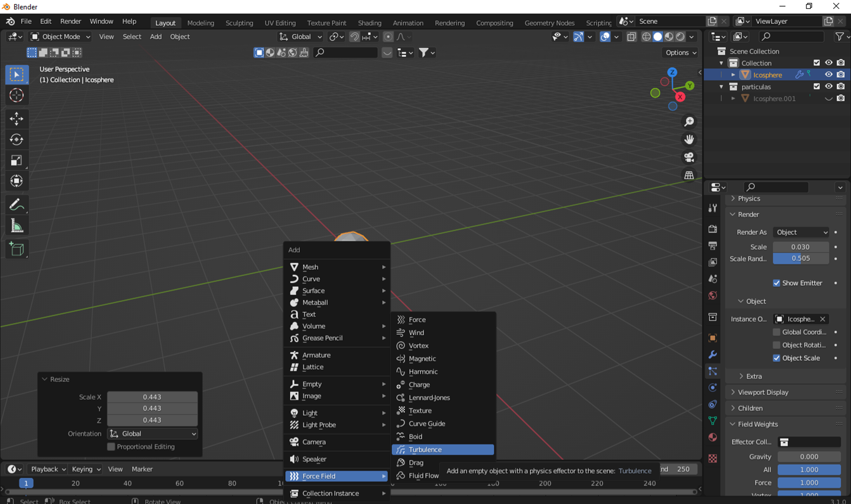Click the outliner search field
Image resolution: width=851 pixels, height=504 pixels.
click(791, 36)
